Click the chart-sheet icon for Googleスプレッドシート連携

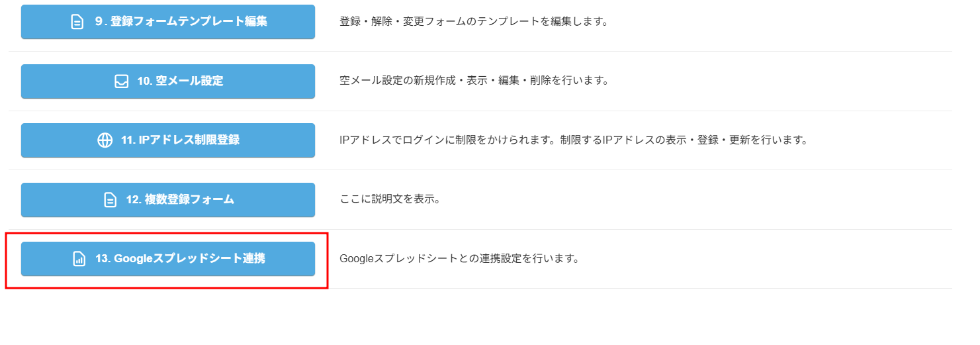point(79,259)
